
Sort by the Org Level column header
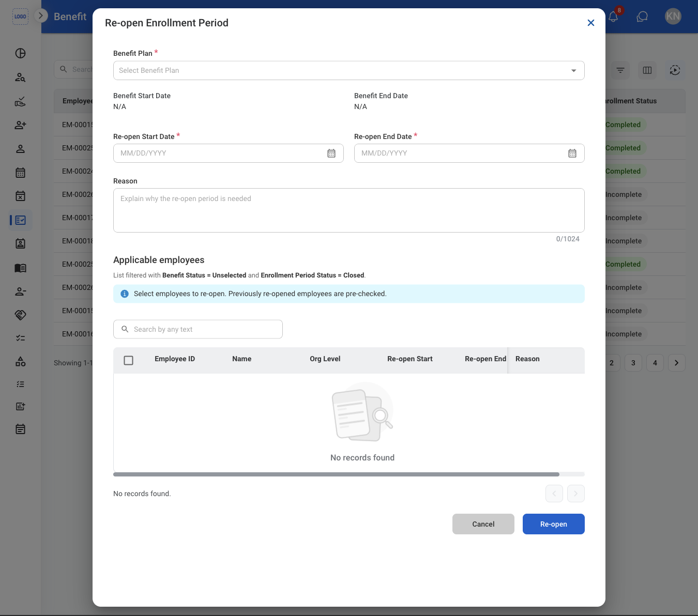pos(325,359)
